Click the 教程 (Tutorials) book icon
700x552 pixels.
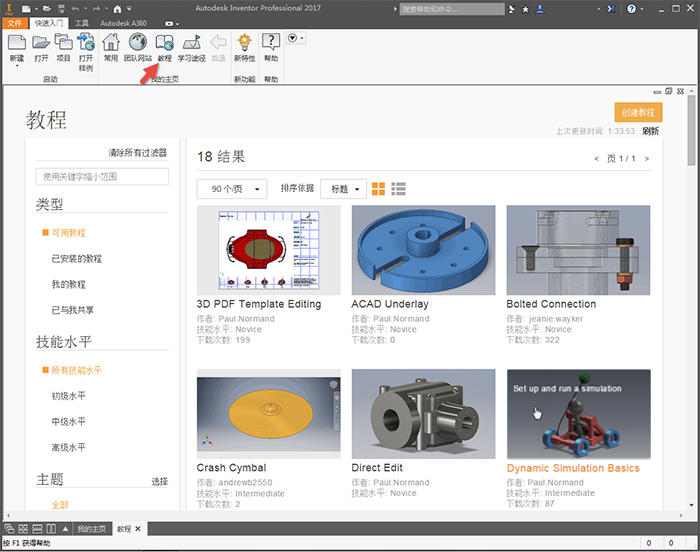(x=164, y=43)
